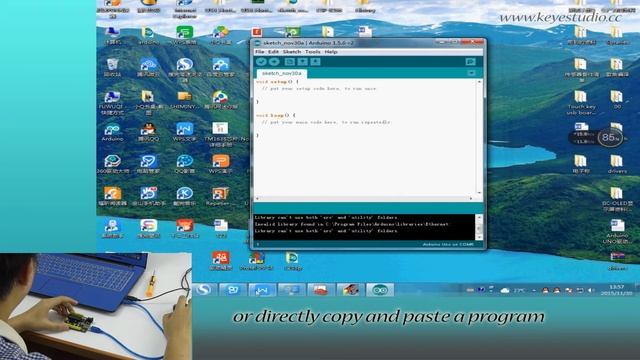Open the Edit menu in Arduino
This screenshot has width=640, height=360.
coord(273,52)
